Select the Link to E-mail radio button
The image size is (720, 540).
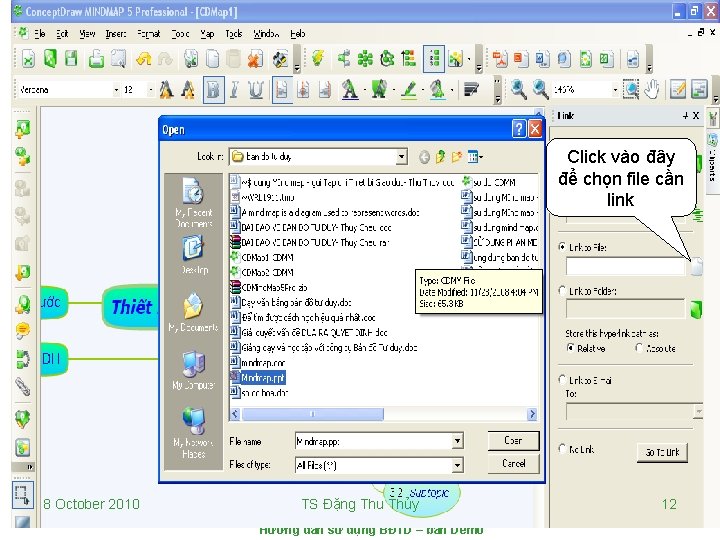pos(562,380)
